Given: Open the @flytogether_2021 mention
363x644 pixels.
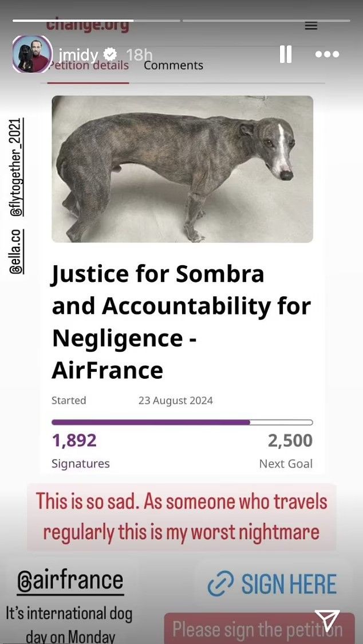Looking at the screenshot, I should click(x=17, y=167).
